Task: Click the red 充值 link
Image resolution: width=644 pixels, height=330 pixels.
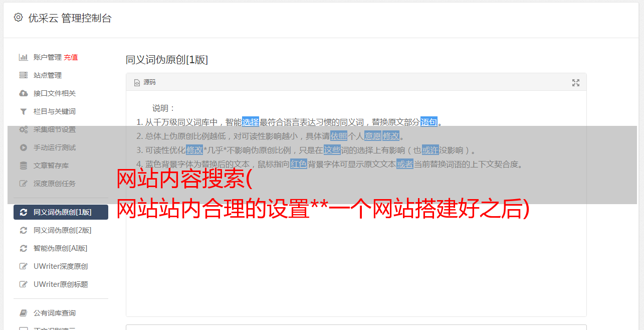Action: (71, 57)
